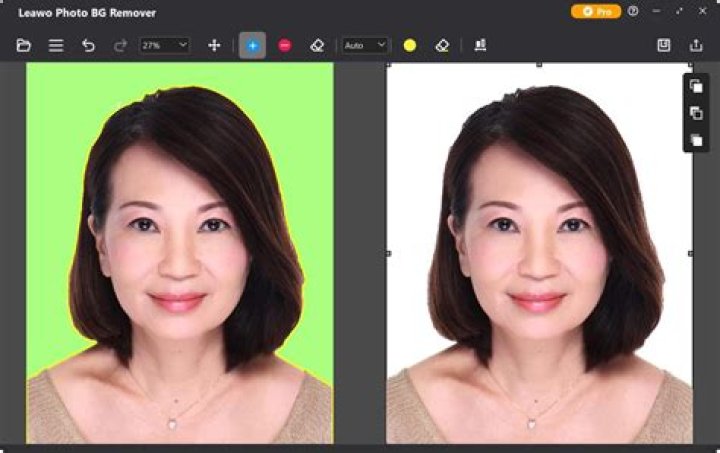The image size is (720, 453).
Task: Minimize the Leawo Photo BG Remover window
Action: [x=657, y=11]
